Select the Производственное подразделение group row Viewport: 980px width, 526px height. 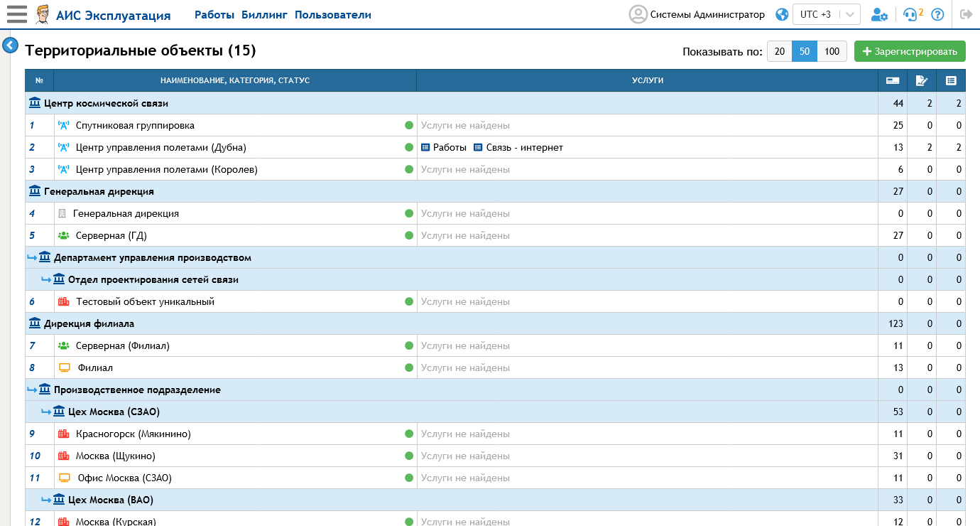click(137, 390)
